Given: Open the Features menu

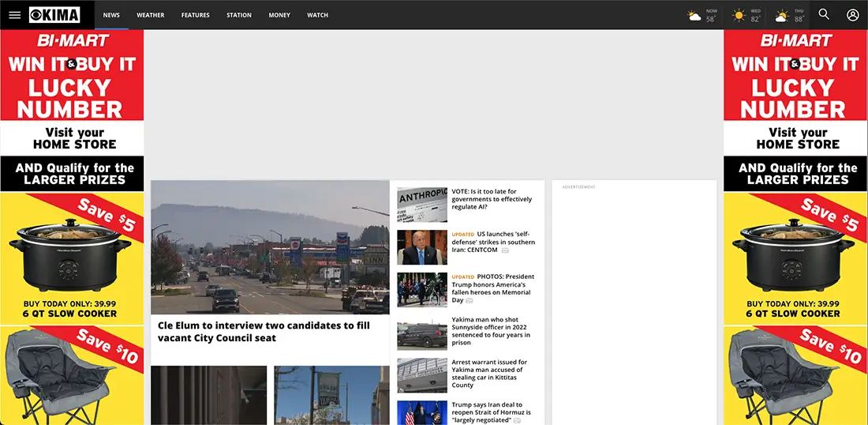Looking at the screenshot, I should click(196, 15).
